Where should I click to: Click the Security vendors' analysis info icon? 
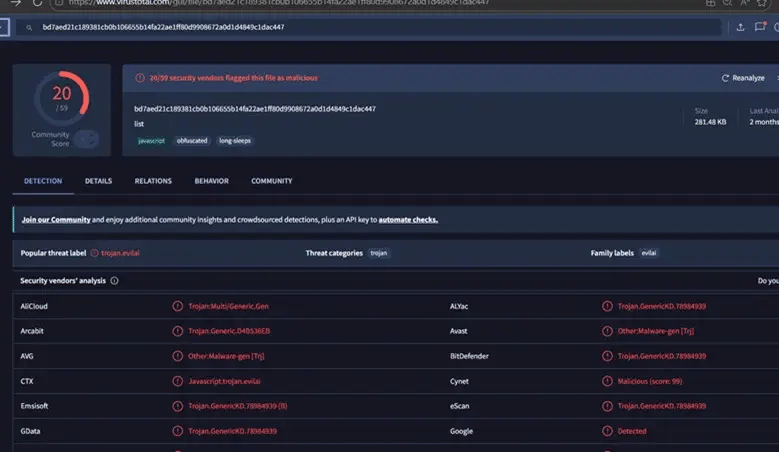114,281
